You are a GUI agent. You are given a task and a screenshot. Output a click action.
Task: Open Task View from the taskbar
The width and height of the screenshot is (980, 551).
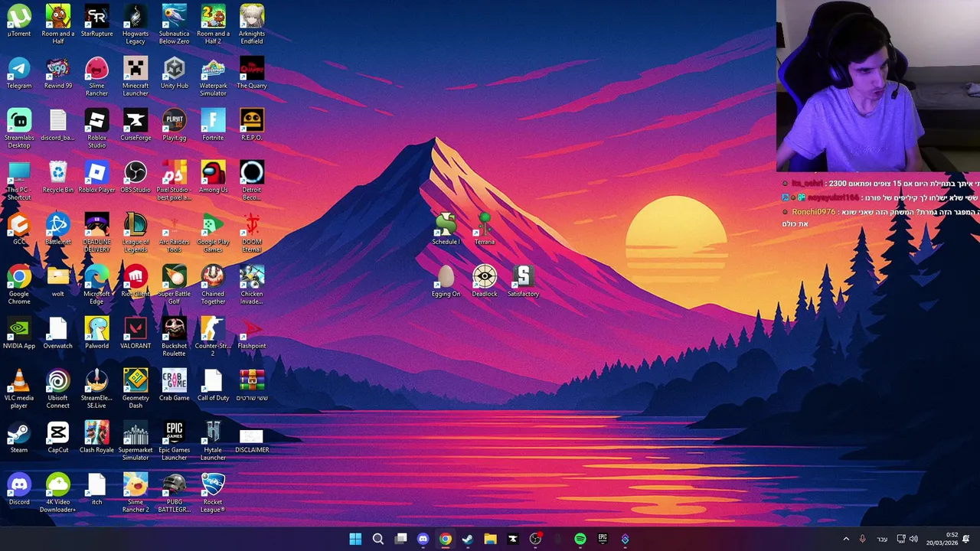coord(400,539)
